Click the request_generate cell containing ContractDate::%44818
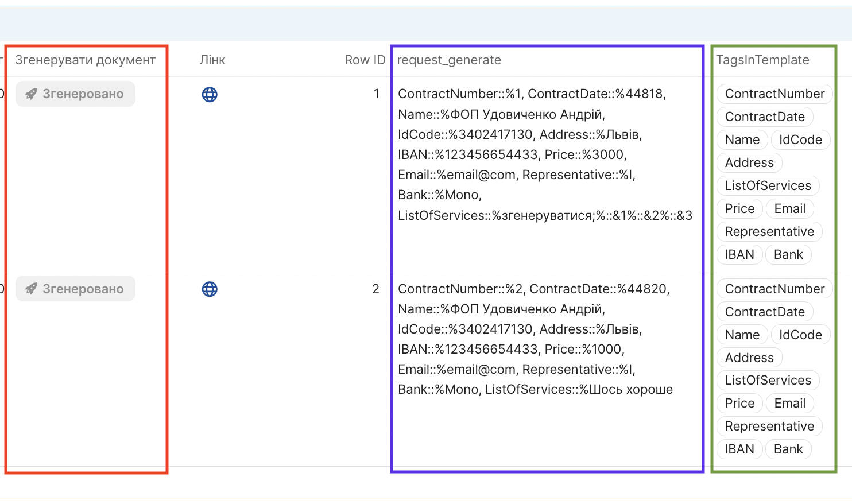 (x=545, y=155)
